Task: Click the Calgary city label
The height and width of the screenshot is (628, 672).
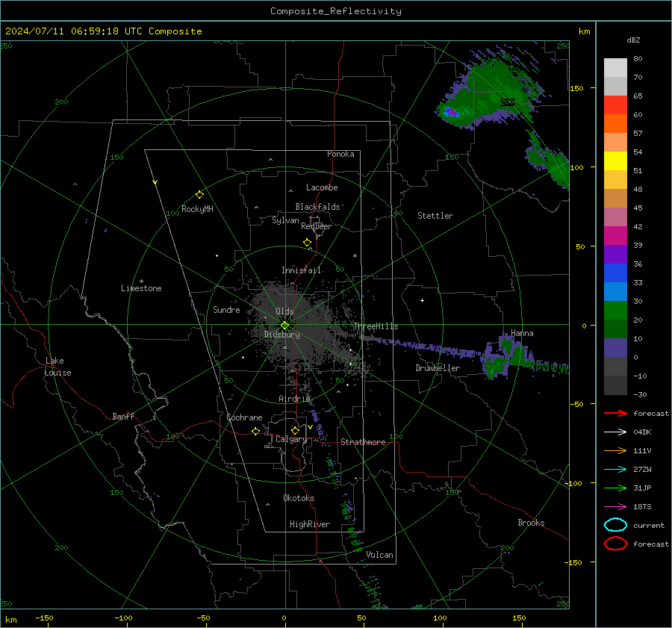Action: pos(291,439)
